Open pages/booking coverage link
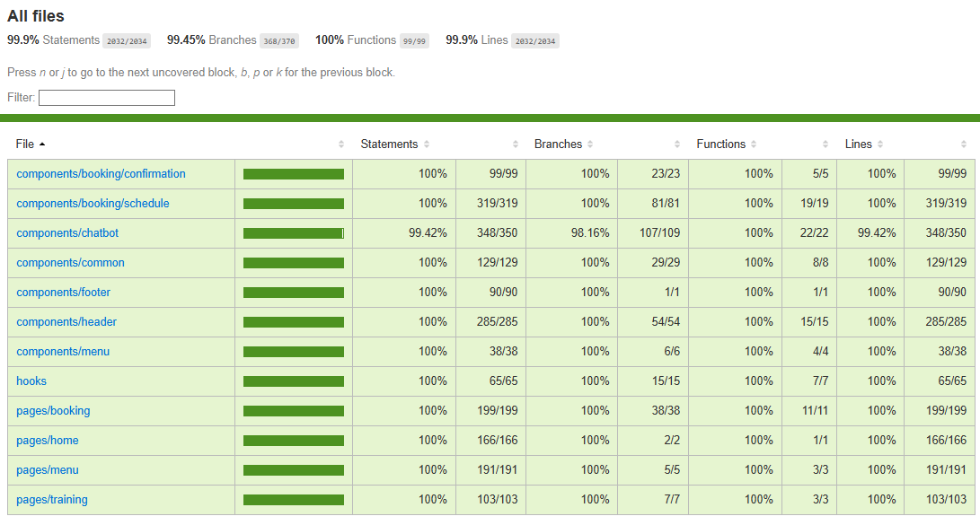980x525 pixels. [x=53, y=411]
